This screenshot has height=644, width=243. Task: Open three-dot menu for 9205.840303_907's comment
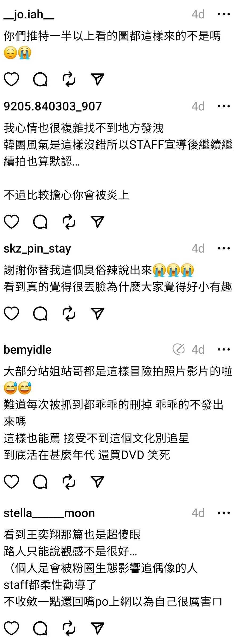224,106
